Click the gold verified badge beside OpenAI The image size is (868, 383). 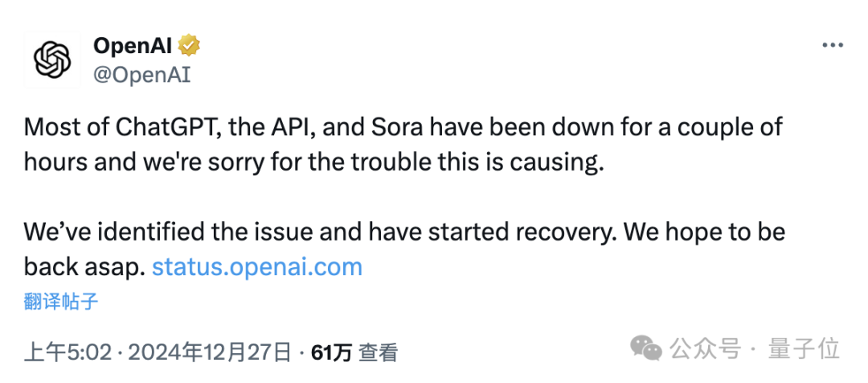(x=189, y=45)
